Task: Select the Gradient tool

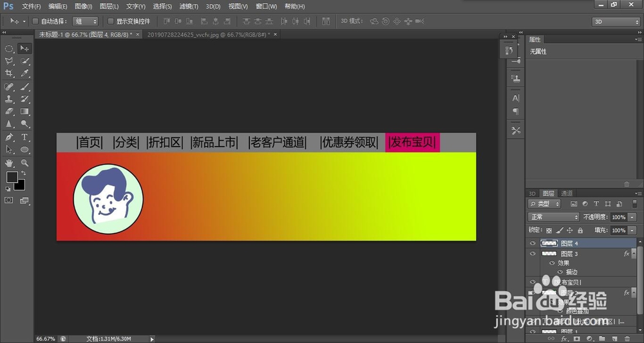Action: [24, 111]
